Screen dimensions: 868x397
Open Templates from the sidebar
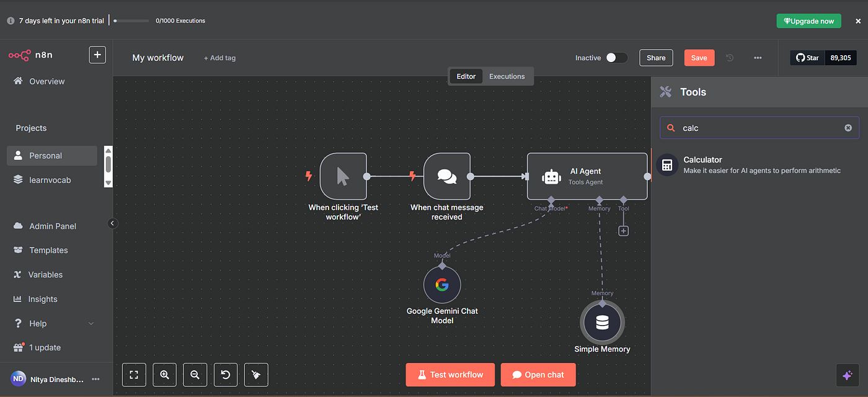coord(48,251)
